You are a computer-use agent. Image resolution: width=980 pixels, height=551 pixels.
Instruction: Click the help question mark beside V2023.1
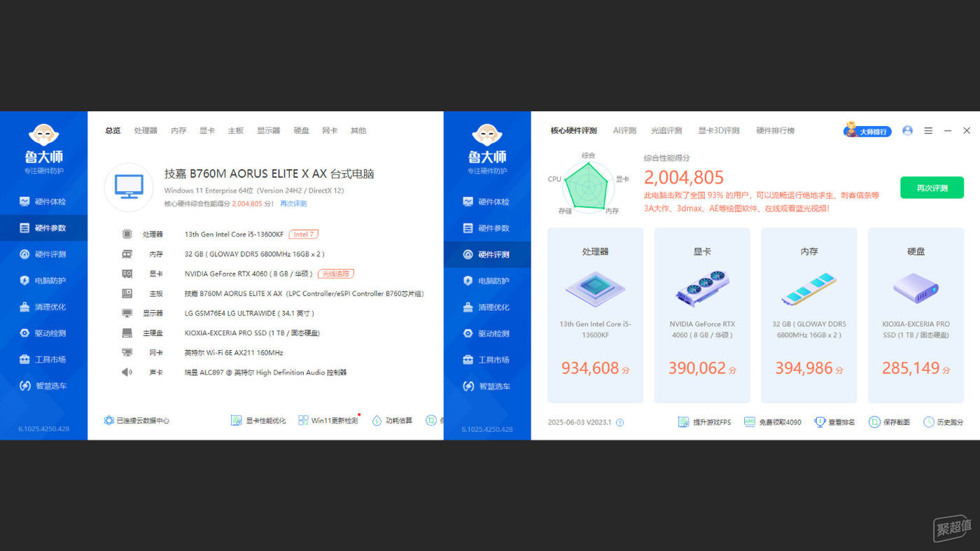[619, 422]
